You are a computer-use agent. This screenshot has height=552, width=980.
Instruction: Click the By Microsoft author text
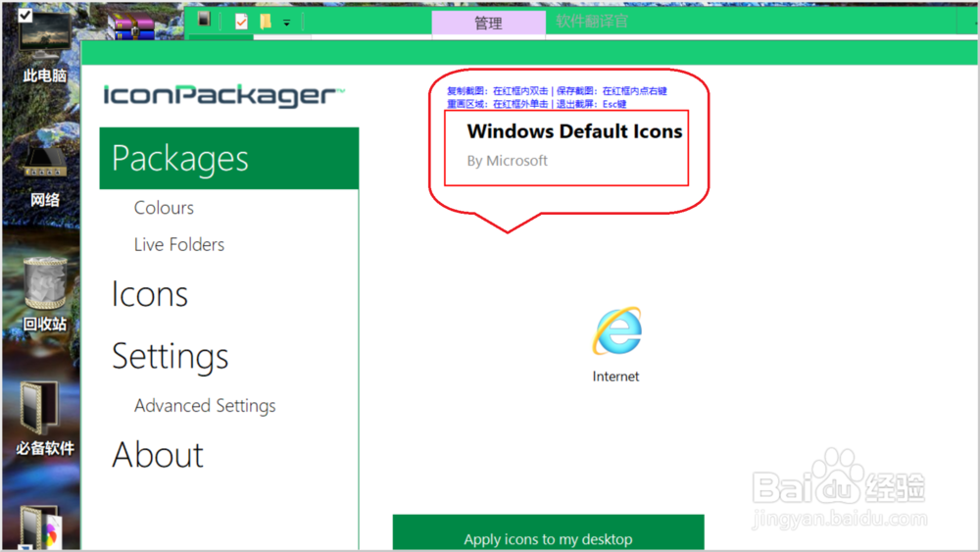point(507,161)
